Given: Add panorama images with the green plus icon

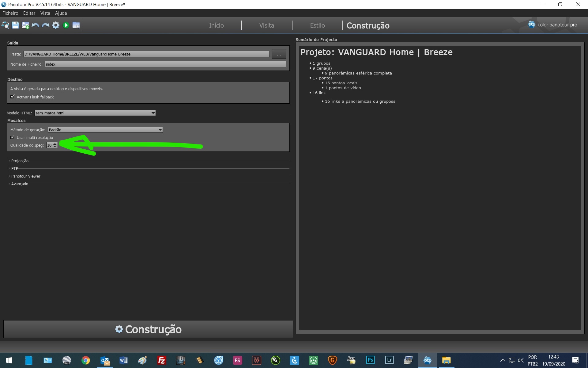Looking at the screenshot, I should click(25, 25).
